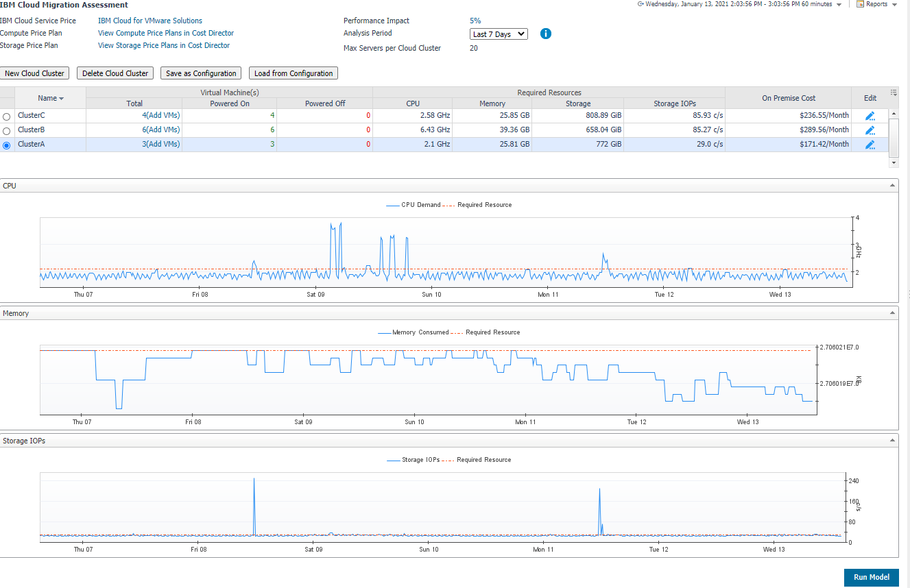Click the Storage IOPs blue legend entry
The image size is (910, 588).
pyautogui.click(x=413, y=460)
